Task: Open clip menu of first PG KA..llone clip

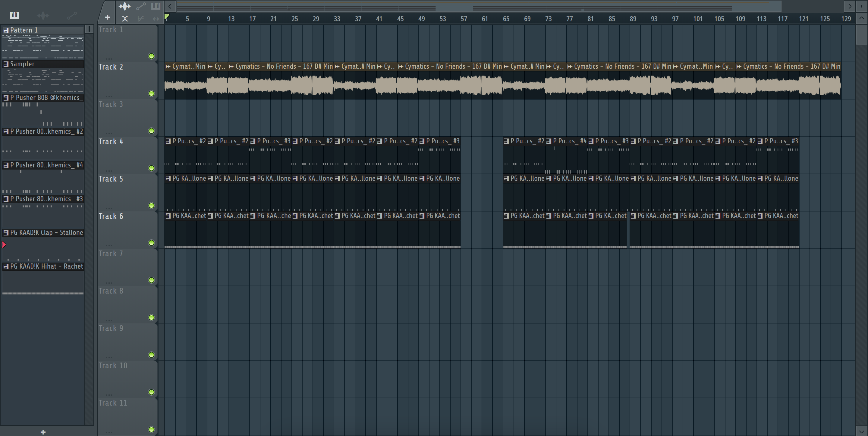Action: [x=168, y=179]
